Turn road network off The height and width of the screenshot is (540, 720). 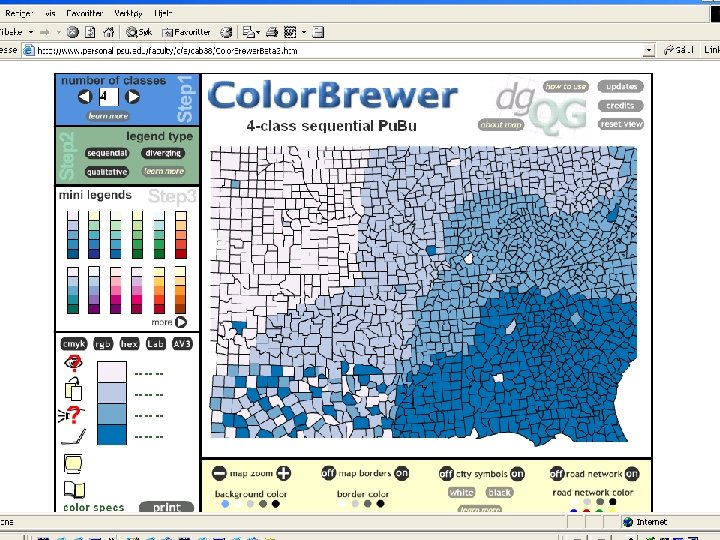[x=557, y=473]
